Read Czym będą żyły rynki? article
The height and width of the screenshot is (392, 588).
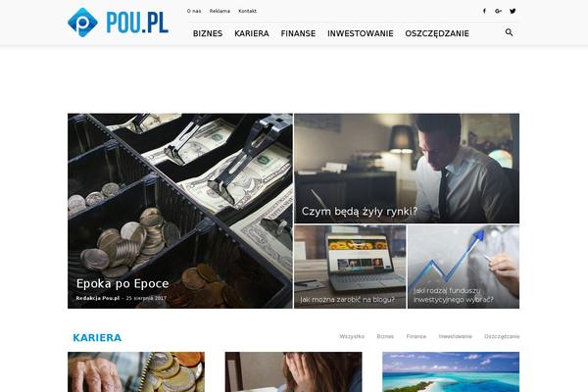click(x=360, y=212)
